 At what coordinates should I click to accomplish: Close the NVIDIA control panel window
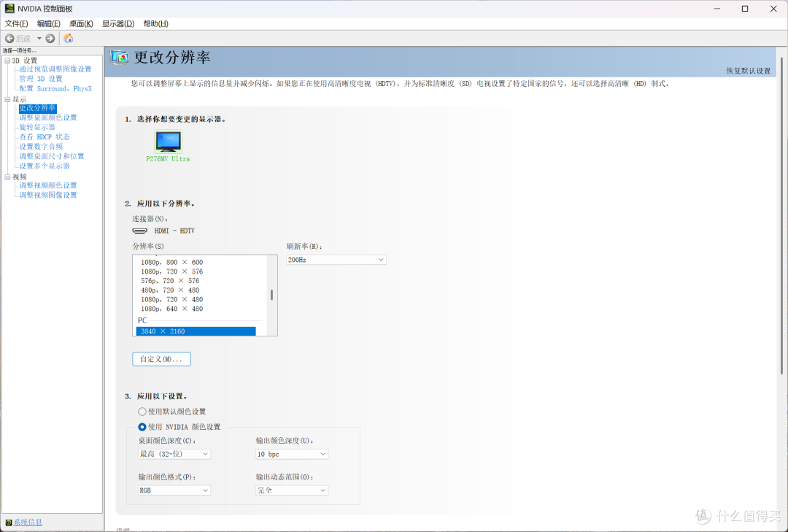[x=773, y=9]
